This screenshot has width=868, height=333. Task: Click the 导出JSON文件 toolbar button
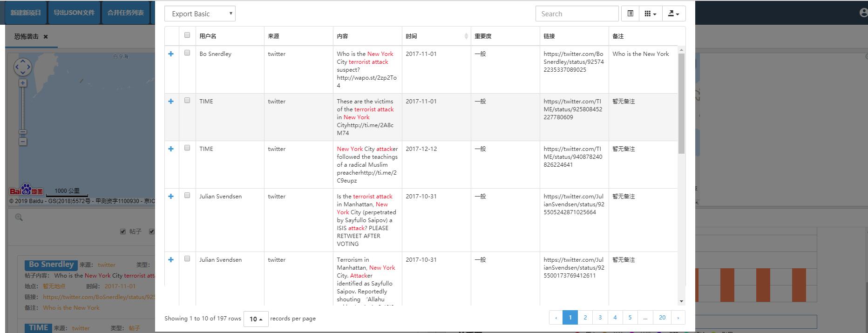coord(74,13)
